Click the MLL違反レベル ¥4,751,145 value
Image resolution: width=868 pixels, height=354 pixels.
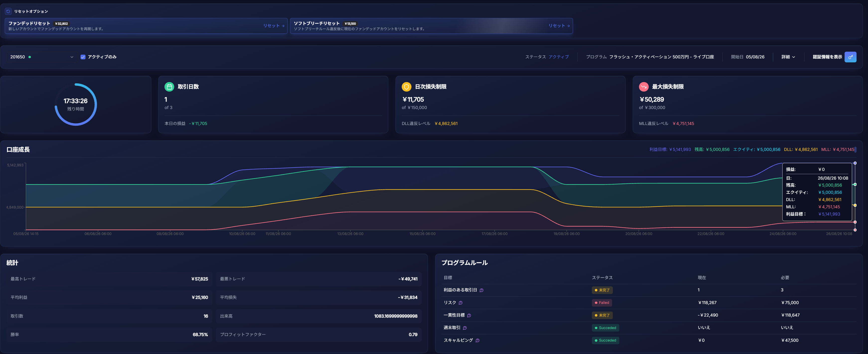(x=683, y=123)
